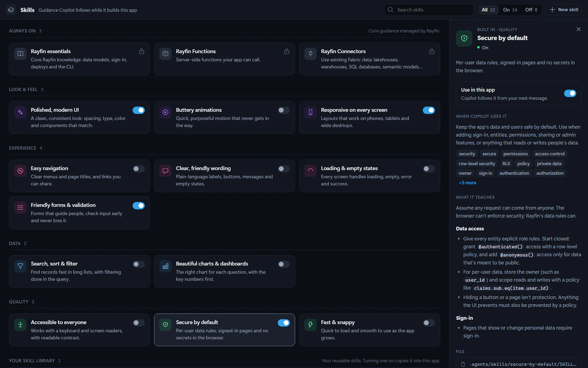Switch off Use in this app toggle
Image resolution: width=588 pixels, height=368 pixels.
click(x=570, y=93)
